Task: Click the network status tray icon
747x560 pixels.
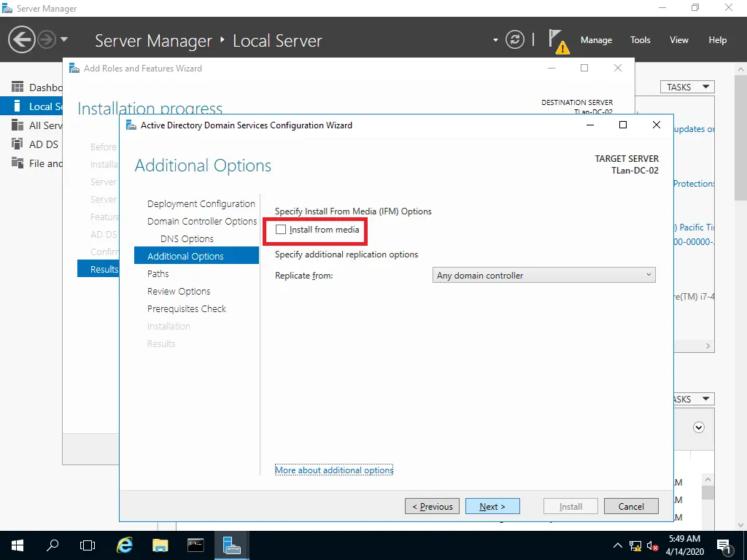Action: (635, 545)
